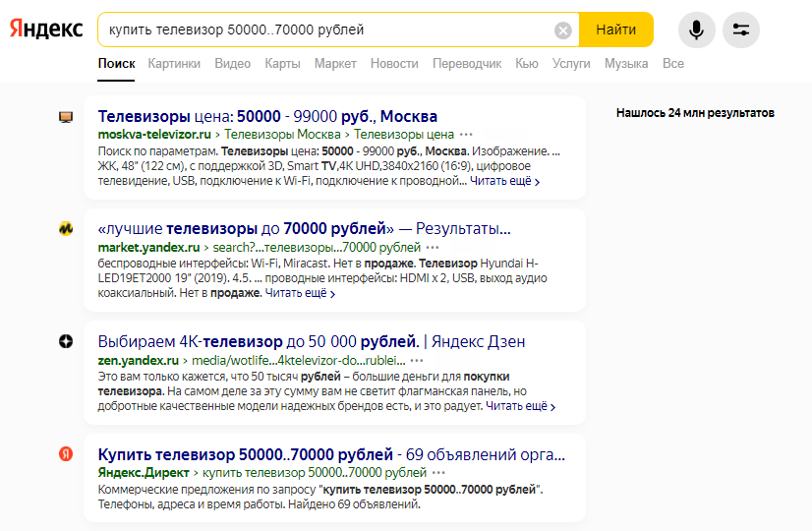Open breadcrumb 'Телевизоры Москва'

pos(282,135)
